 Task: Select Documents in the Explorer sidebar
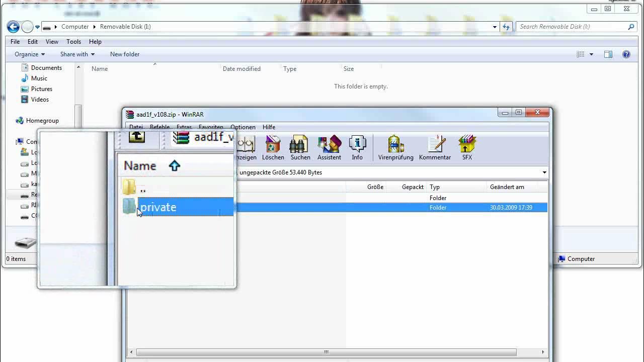click(x=46, y=68)
